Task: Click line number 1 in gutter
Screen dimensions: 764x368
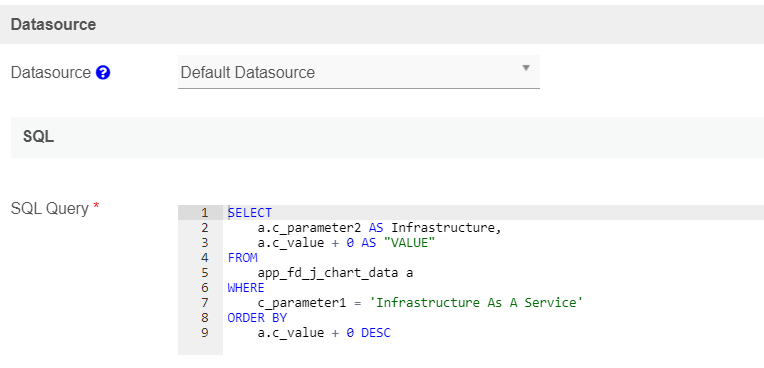Action: 204,213
